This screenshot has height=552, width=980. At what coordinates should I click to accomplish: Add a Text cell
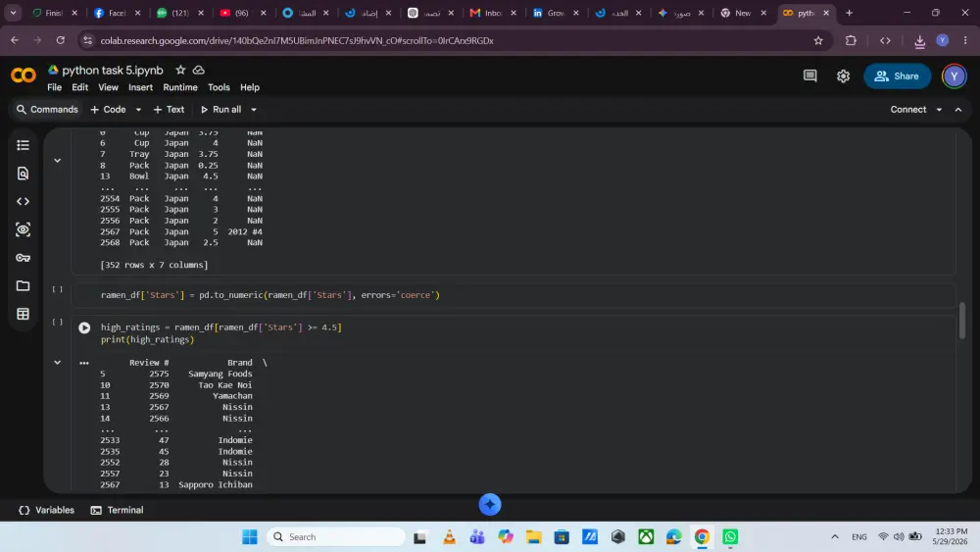[169, 110]
